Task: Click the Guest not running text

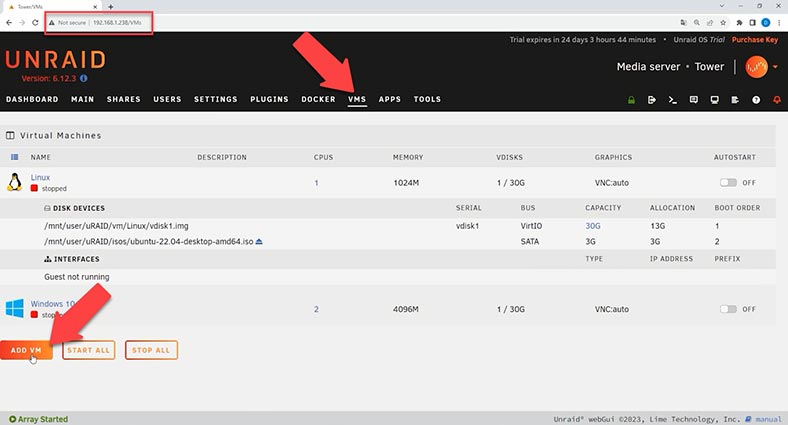Action: click(76, 277)
